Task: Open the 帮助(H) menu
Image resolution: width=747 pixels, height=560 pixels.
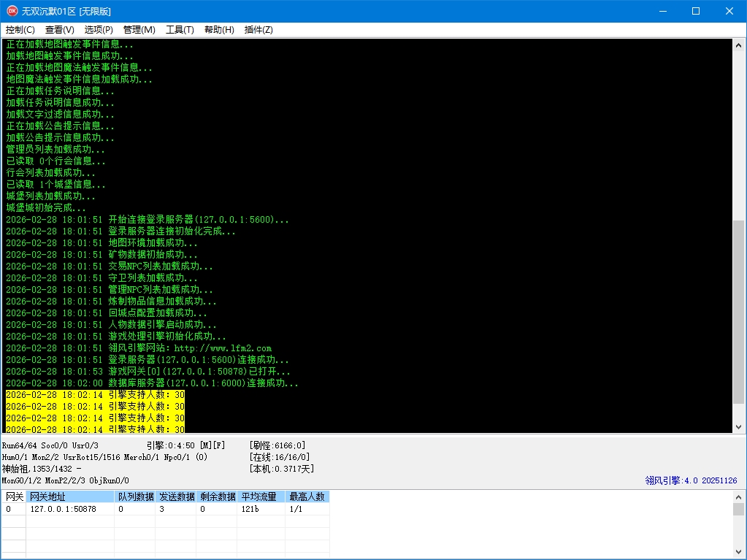Action: point(219,30)
